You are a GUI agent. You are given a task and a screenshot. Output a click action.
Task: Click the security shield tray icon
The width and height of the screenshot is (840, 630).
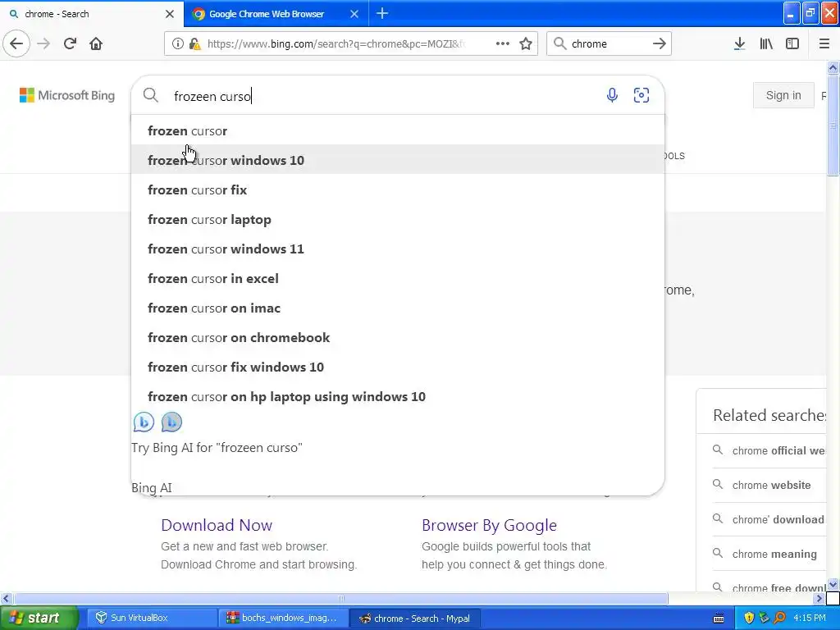click(749, 618)
